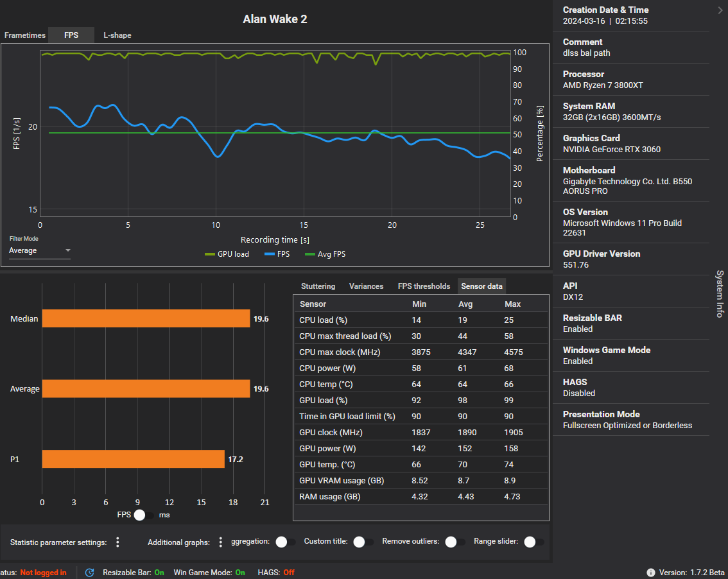Click the vertical System Info label
The width and height of the screenshot is (728, 579).
point(720,294)
